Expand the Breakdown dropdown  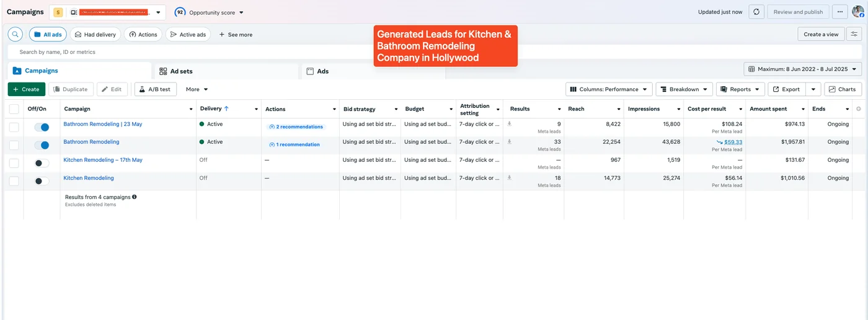(684, 89)
